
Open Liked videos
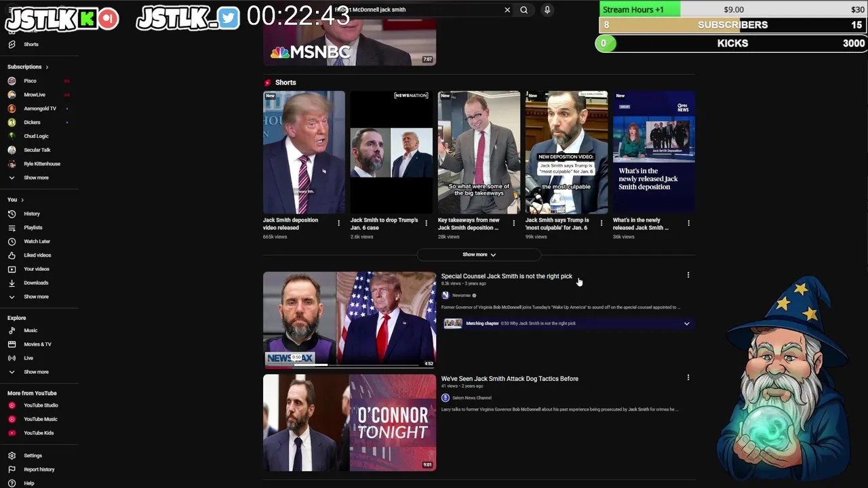(37, 255)
